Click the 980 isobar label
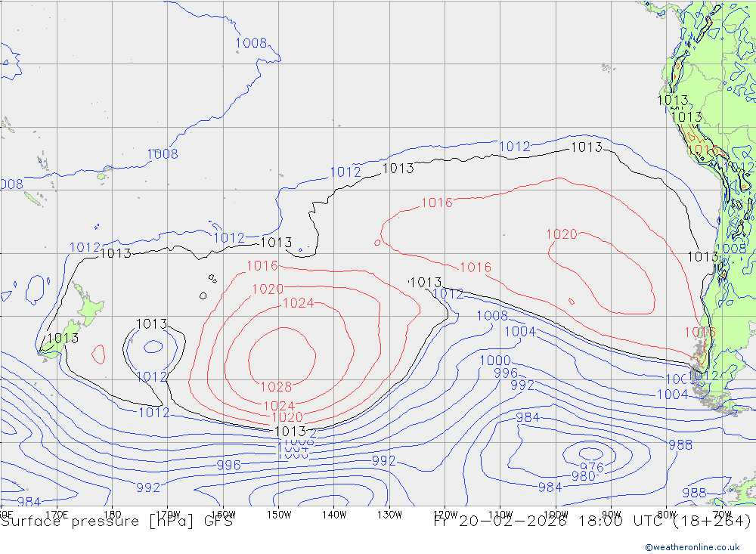Image resolution: width=756 pixels, height=554 pixels. [x=584, y=476]
